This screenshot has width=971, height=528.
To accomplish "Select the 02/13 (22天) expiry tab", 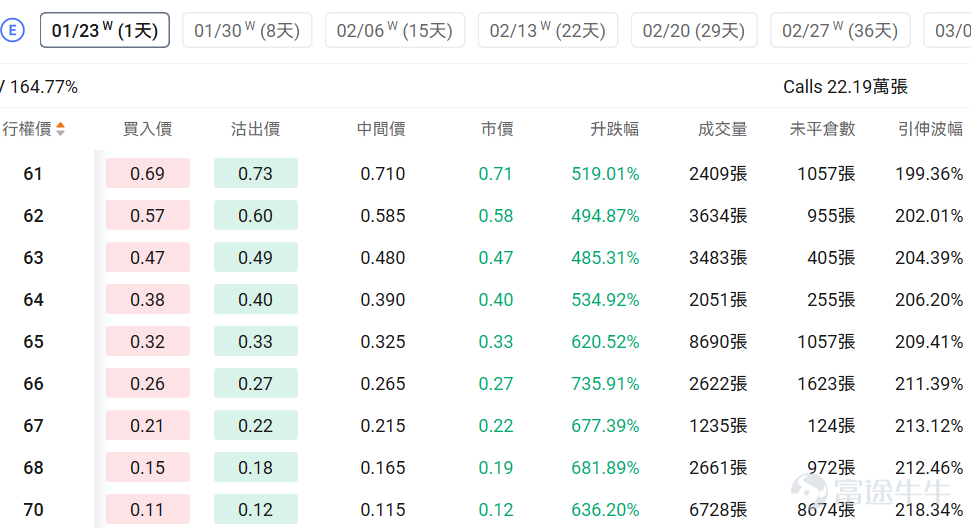I will (548, 30).
